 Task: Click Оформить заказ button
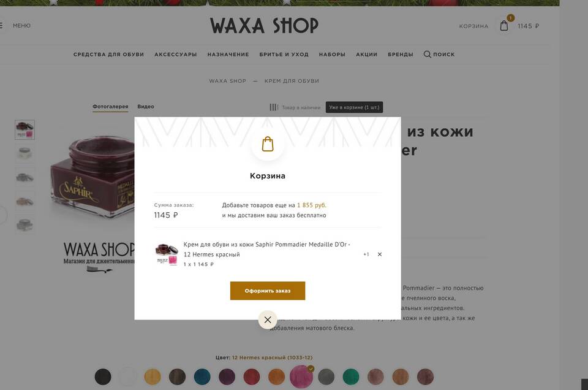(268, 291)
